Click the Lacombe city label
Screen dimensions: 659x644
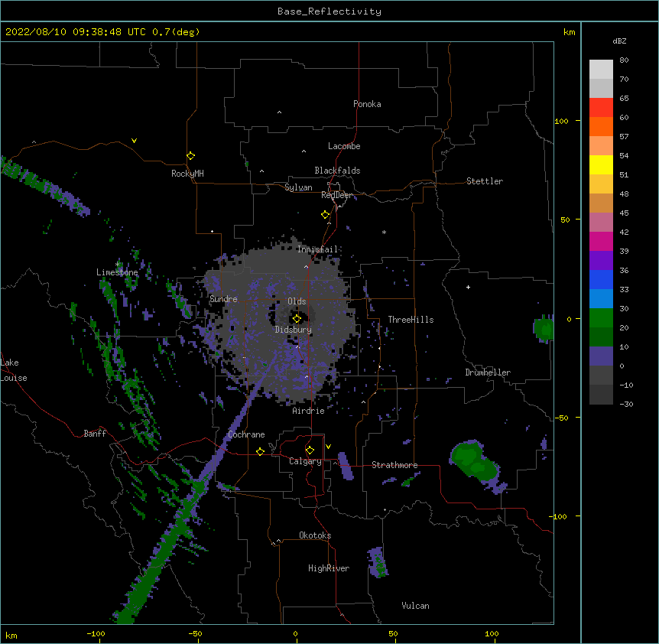344,146
